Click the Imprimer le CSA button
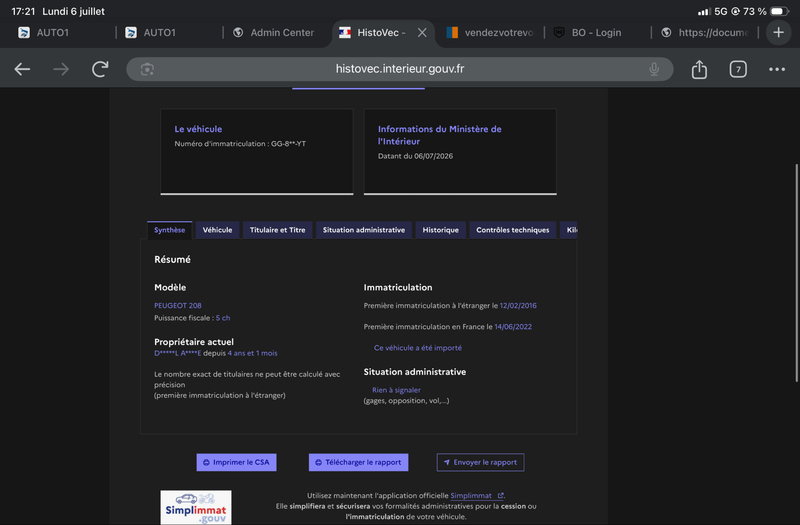This screenshot has height=525, width=800. 236,462
